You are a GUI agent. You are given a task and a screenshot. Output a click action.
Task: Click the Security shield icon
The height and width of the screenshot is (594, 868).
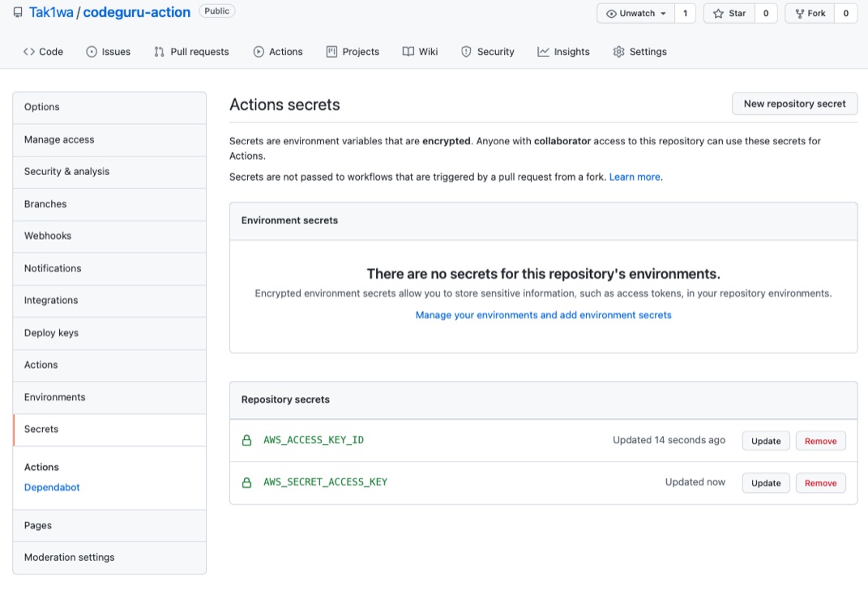(x=465, y=51)
